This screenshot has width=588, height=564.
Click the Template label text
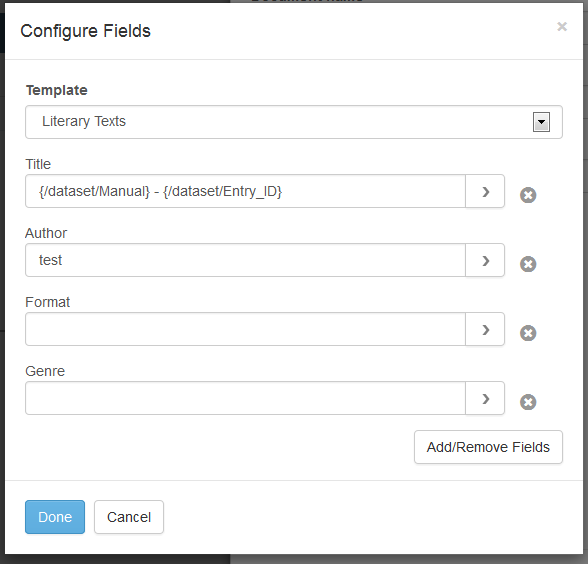point(57,90)
